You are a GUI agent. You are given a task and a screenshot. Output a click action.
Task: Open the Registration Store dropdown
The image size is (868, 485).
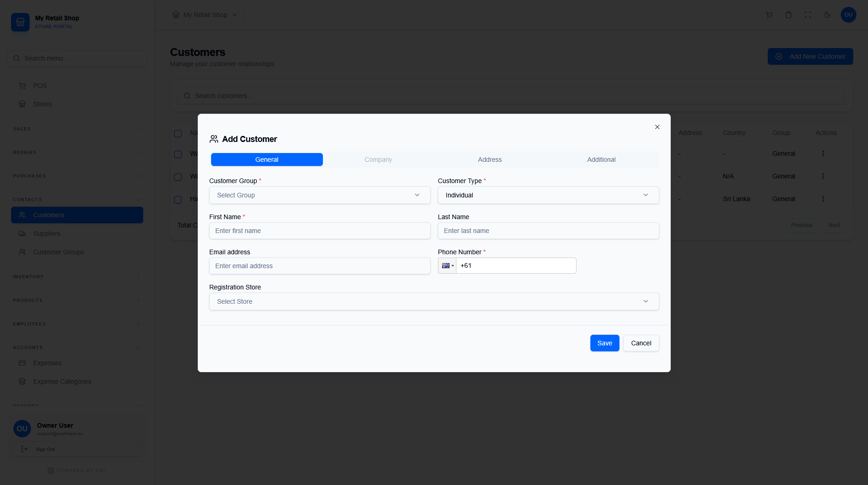pos(434,301)
